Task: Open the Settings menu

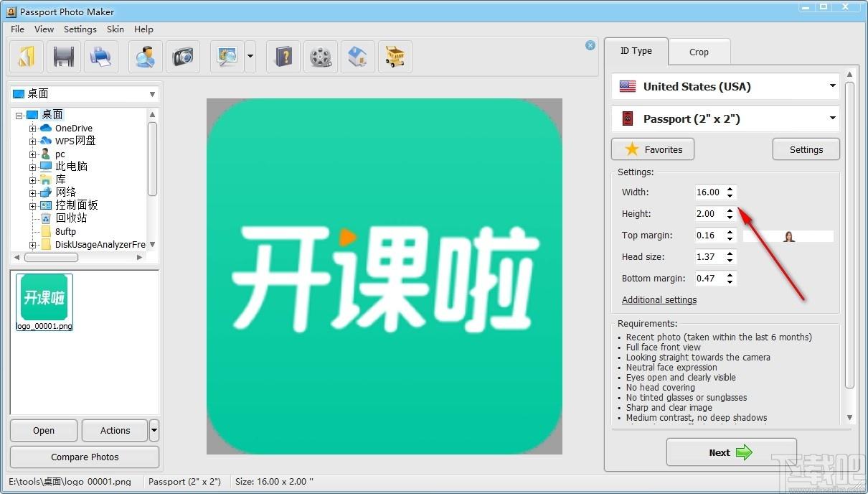Action: pos(80,29)
